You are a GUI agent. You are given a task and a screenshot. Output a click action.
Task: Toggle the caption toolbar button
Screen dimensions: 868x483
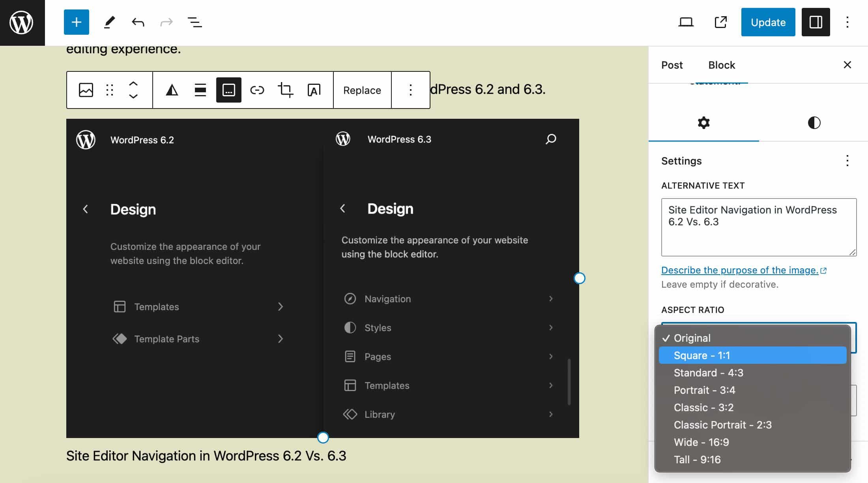(228, 90)
